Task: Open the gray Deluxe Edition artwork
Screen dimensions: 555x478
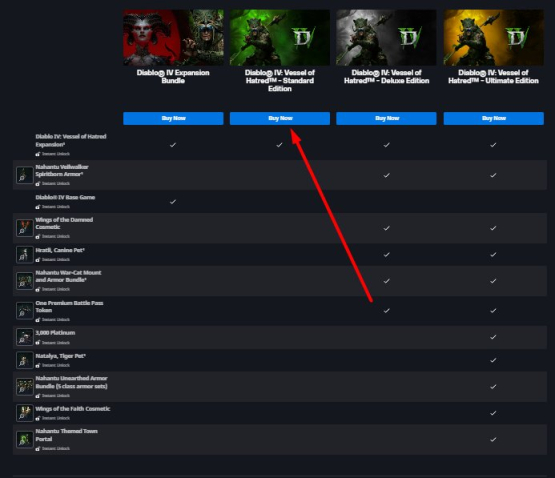Action: pyautogui.click(x=386, y=38)
